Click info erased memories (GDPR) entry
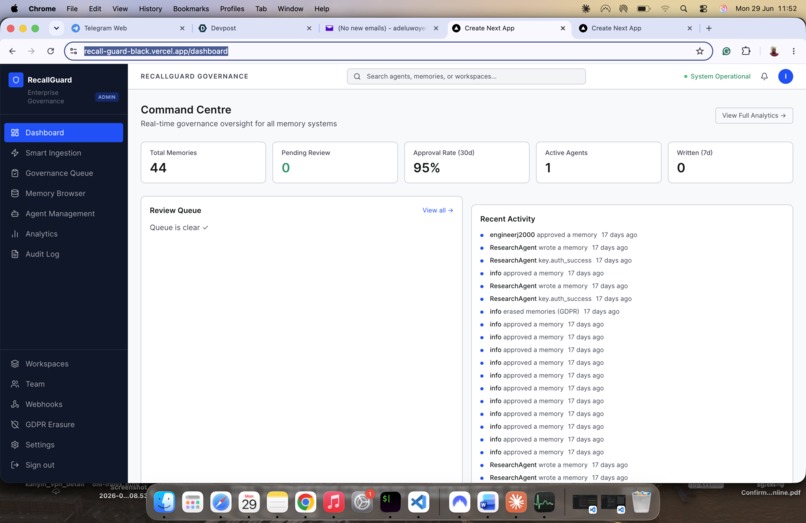The height and width of the screenshot is (523, 806). pyautogui.click(x=549, y=311)
